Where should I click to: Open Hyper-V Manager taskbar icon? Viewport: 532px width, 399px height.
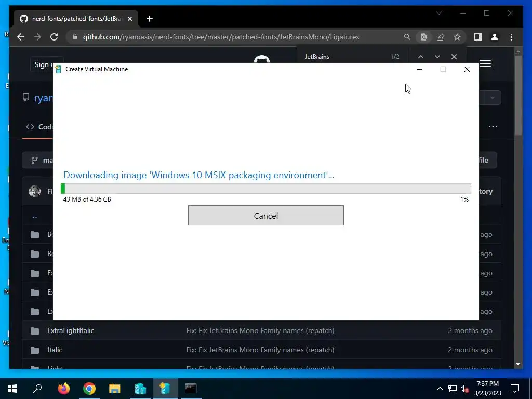140,389
